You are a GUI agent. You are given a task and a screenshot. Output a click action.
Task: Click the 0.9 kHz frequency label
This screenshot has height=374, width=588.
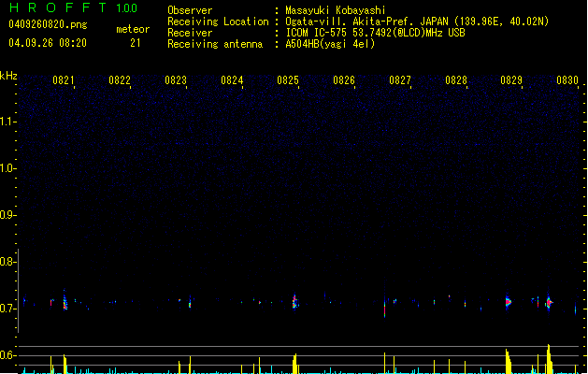[x=7, y=215]
